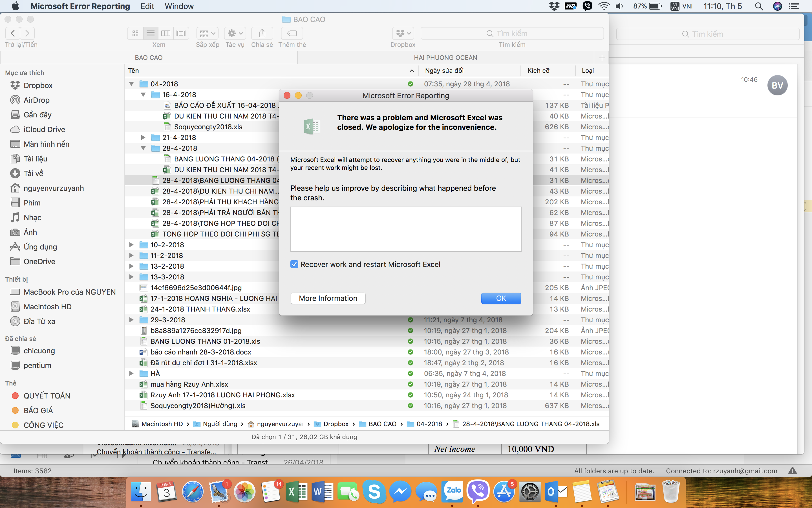The width and height of the screenshot is (812, 508).
Task: Open the Tác vụ action dropdown
Action: (x=235, y=33)
